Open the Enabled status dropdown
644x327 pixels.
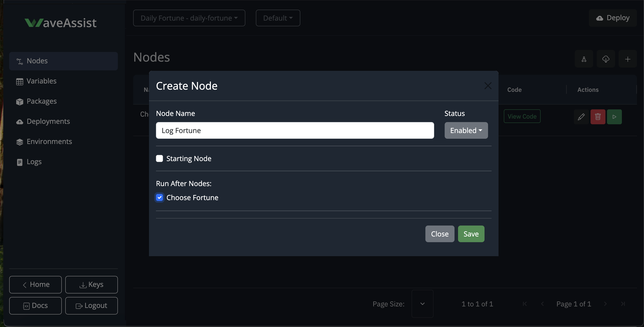(466, 130)
